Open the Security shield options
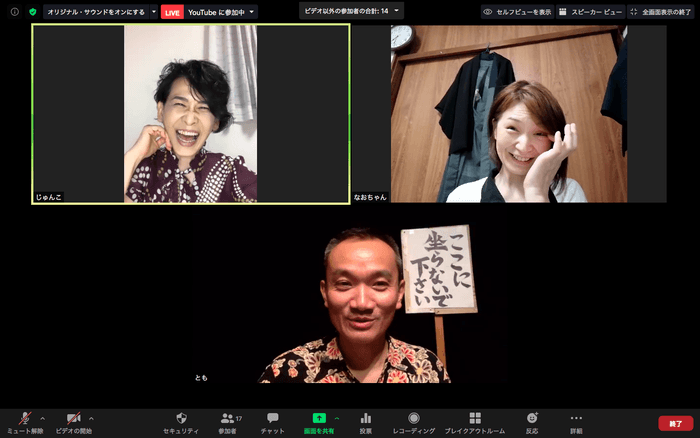The height and width of the screenshot is (438, 700). [181, 421]
